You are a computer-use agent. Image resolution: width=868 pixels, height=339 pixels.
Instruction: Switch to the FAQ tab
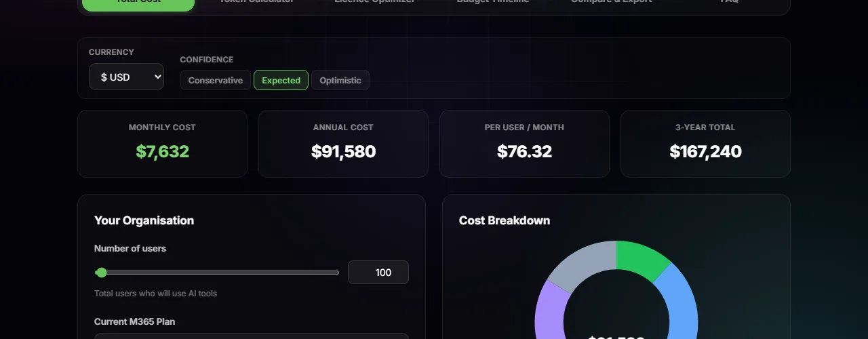pyautogui.click(x=729, y=3)
